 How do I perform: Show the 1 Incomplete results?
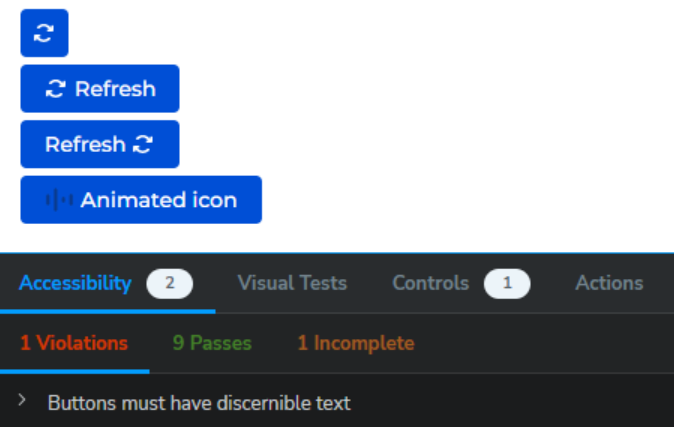click(356, 343)
